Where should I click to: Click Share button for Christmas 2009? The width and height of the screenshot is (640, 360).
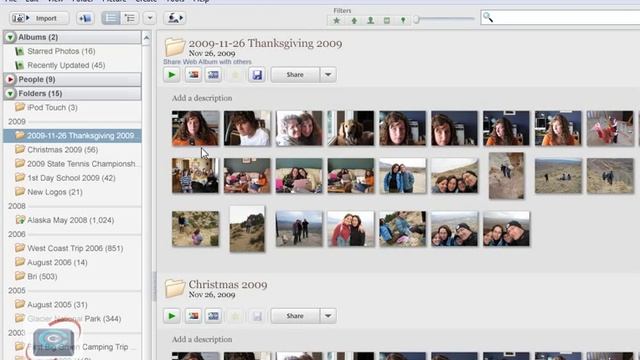click(x=295, y=316)
